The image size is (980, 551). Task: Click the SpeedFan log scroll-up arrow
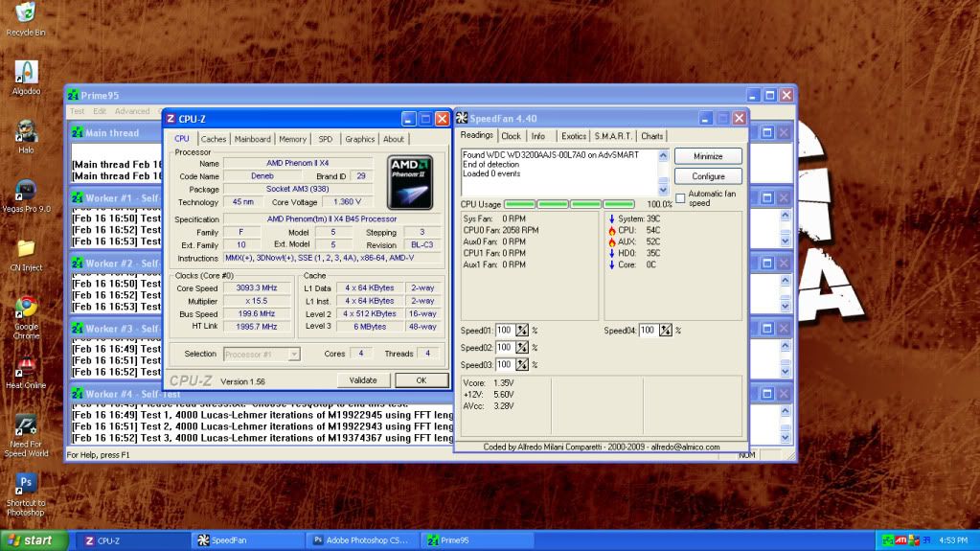click(x=663, y=155)
